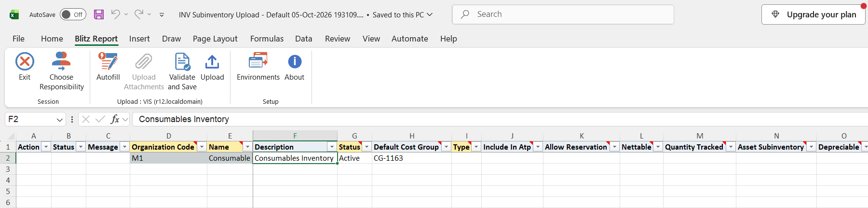
Task: Switch to the View tab
Action: tap(371, 39)
